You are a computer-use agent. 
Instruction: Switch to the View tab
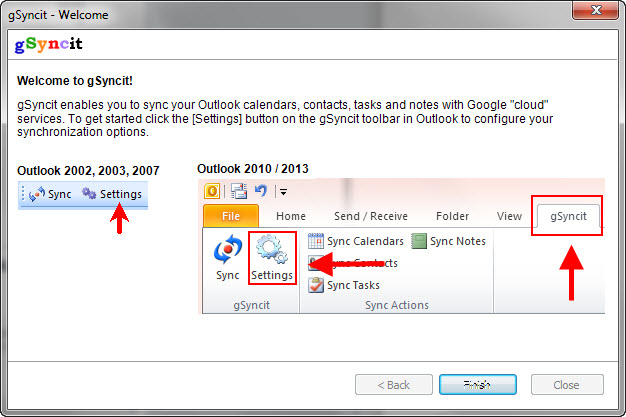coord(509,216)
